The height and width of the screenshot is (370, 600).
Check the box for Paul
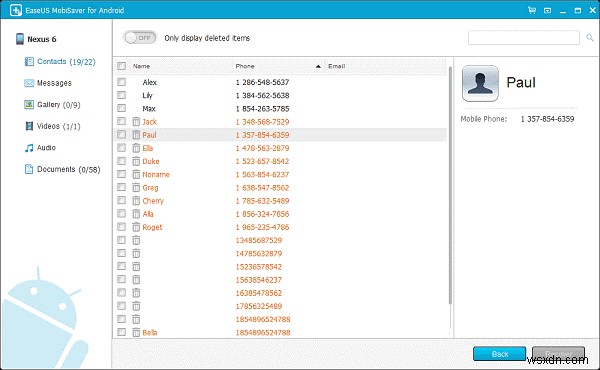click(121, 135)
